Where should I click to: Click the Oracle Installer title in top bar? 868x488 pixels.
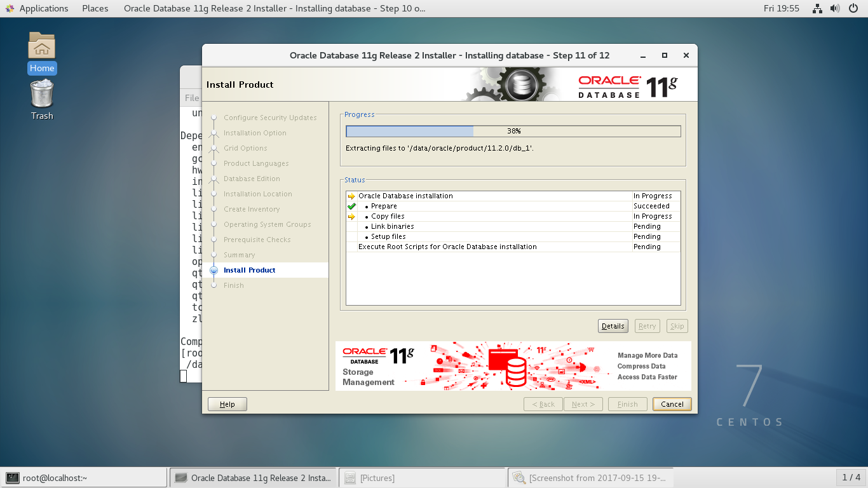(275, 8)
